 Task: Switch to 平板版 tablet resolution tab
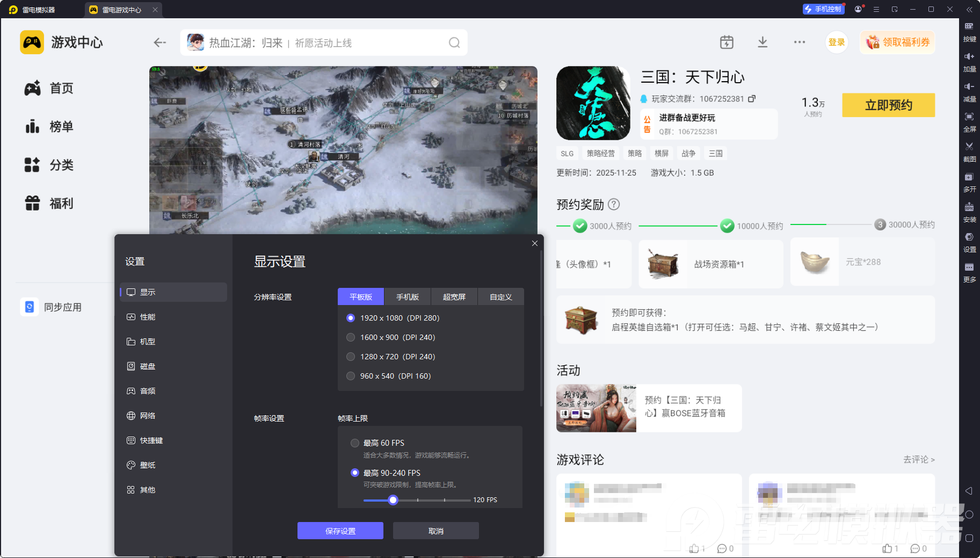click(x=361, y=297)
